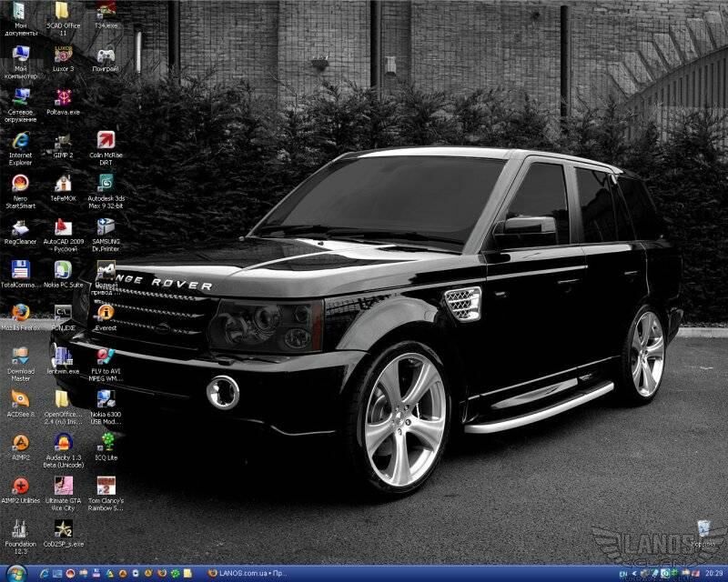Image resolution: width=728 pixels, height=582 pixels.
Task: Open the Корзина recycle bin
Action: click(703, 534)
